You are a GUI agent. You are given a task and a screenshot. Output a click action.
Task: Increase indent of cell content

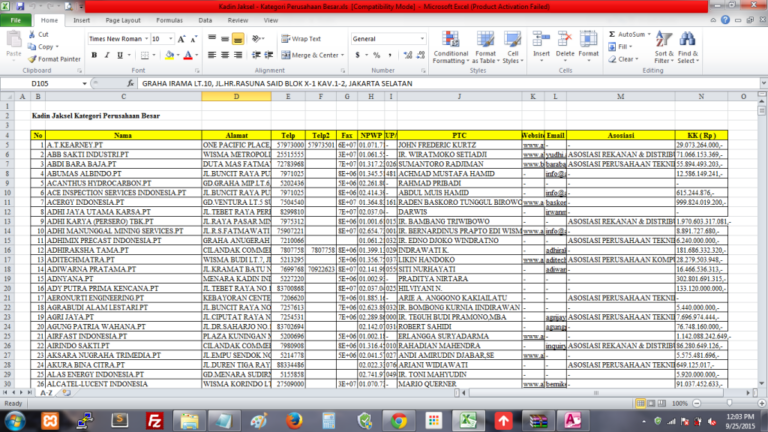pyautogui.click(x=268, y=55)
